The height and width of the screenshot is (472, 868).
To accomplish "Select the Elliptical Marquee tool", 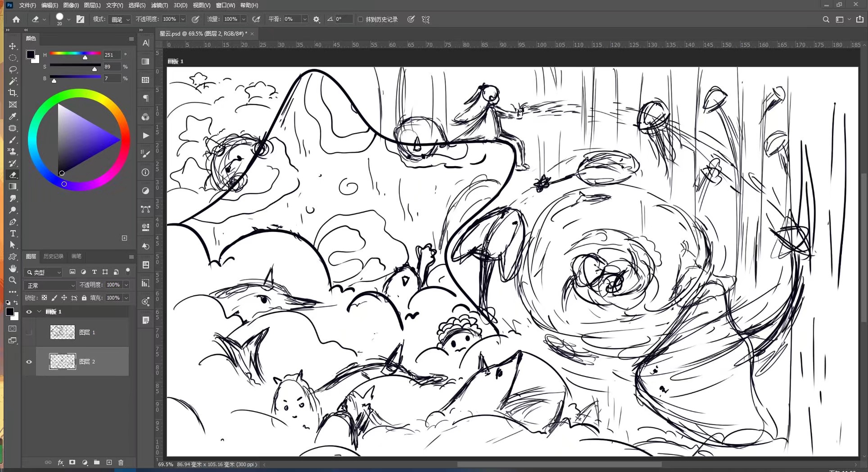I will coord(13,58).
